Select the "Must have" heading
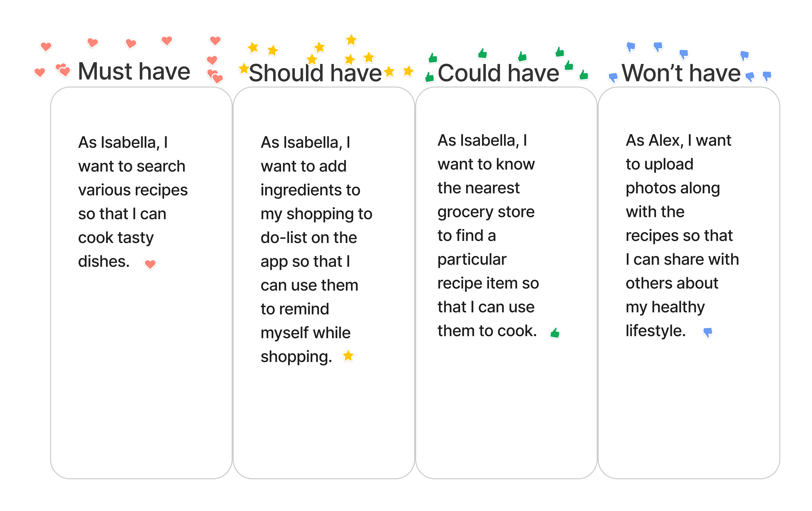Screen dimensions: 812x511 [134, 71]
